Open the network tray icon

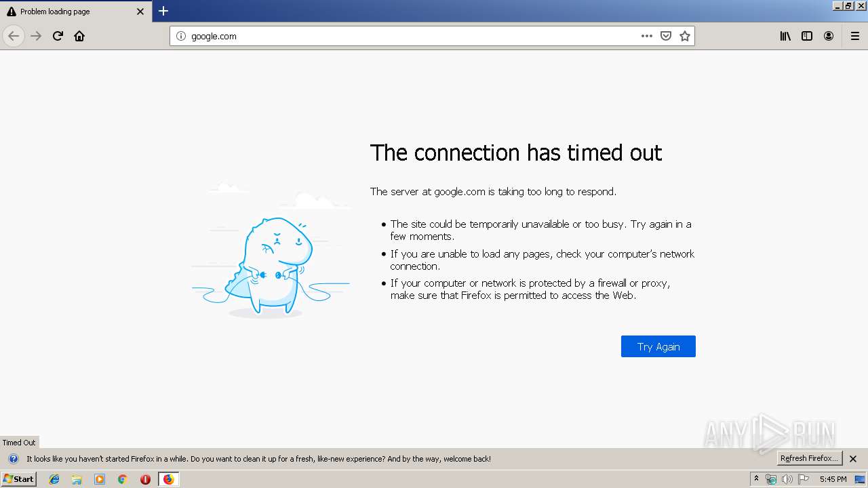pos(771,479)
